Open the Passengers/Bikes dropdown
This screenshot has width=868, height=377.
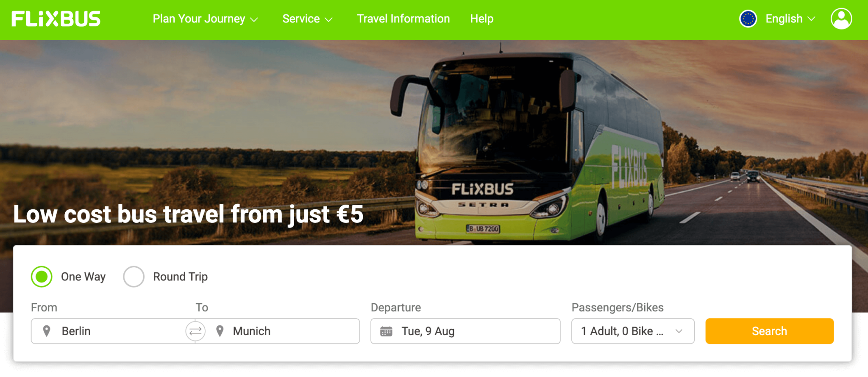[633, 331]
